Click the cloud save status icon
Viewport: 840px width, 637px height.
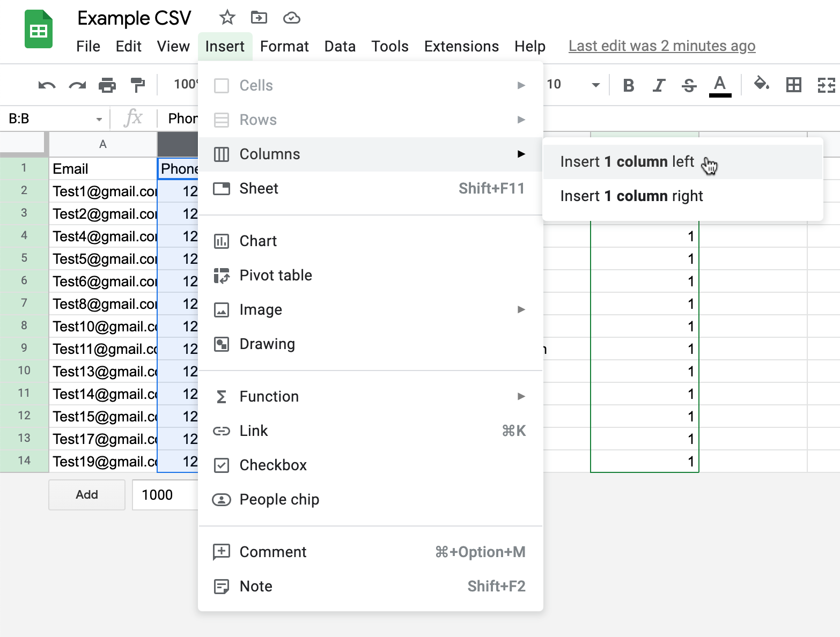(291, 18)
